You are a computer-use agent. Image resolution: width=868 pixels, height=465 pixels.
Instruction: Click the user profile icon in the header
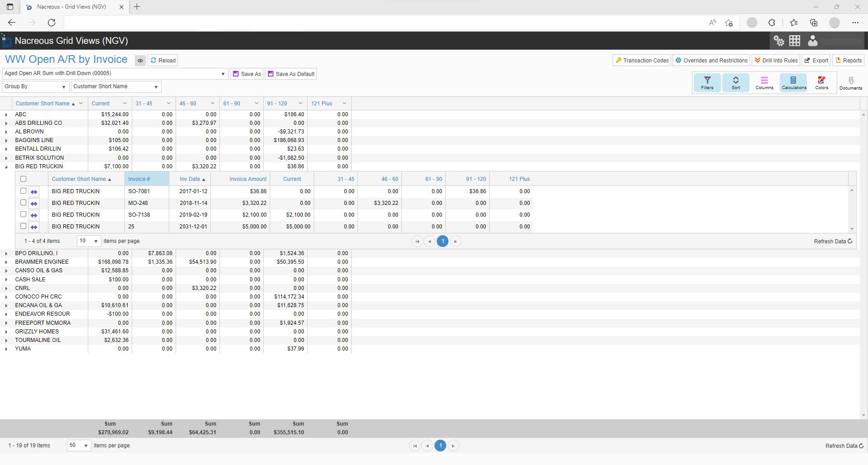click(812, 41)
